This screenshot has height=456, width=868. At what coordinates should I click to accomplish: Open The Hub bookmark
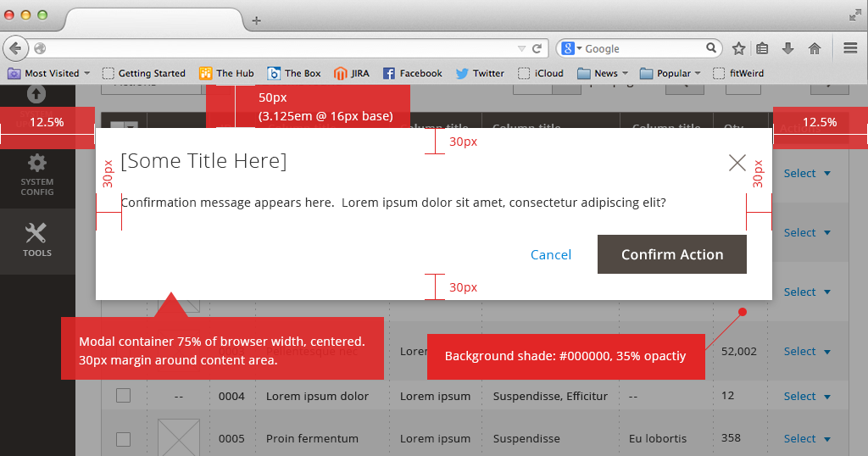coord(226,73)
